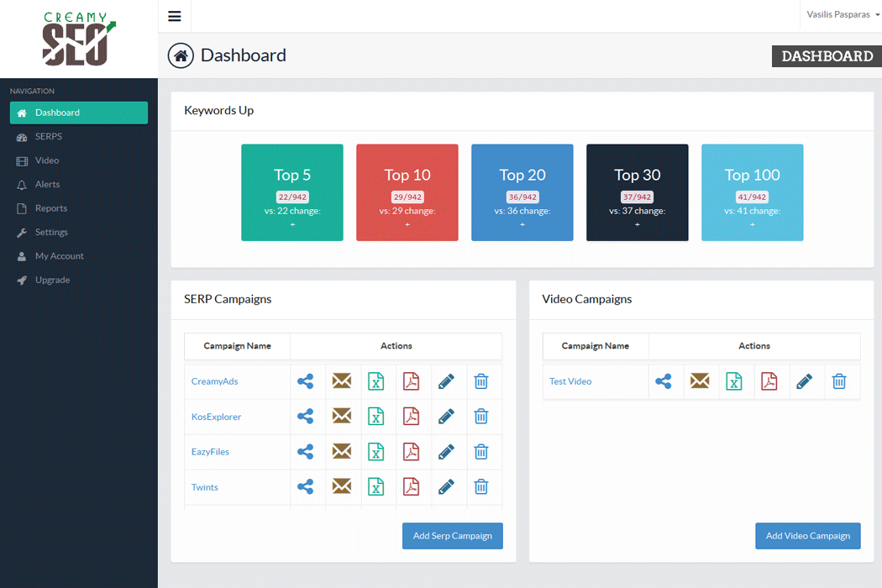Share the CreamyAds campaign

pyautogui.click(x=306, y=381)
